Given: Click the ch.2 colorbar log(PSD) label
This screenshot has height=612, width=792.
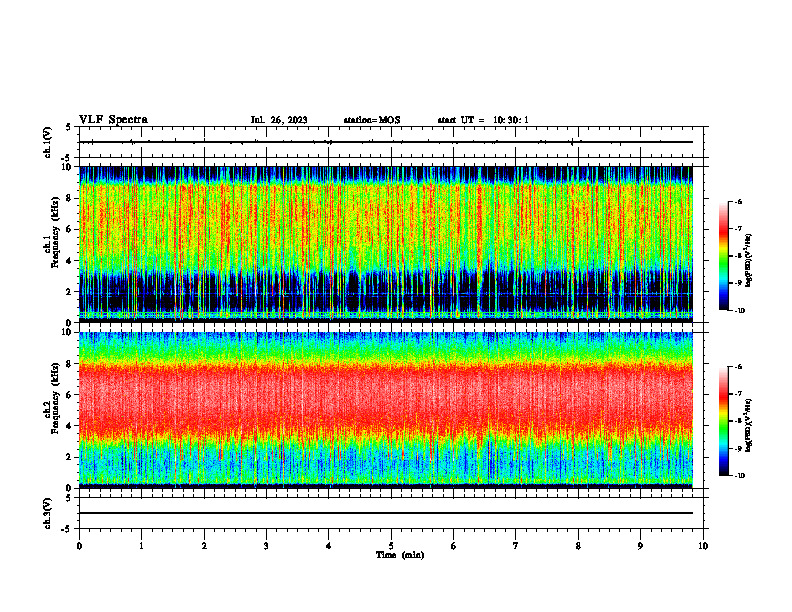Looking at the screenshot, I should click(x=749, y=426).
